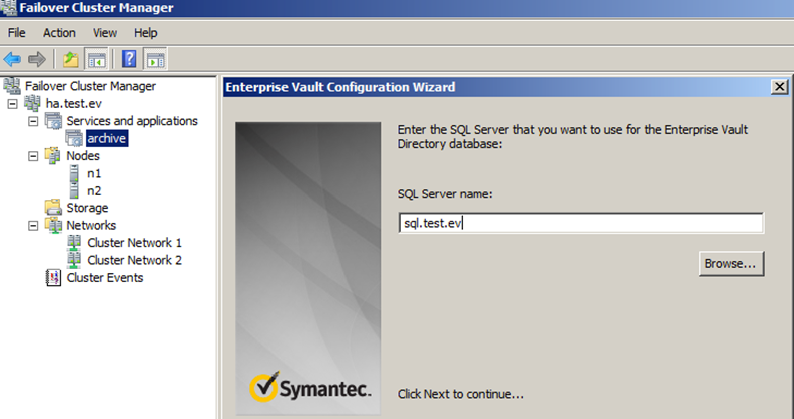The width and height of the screenshot is (794, 419).
Task: Select node n2 in the tree
Action: coord(94,191)
